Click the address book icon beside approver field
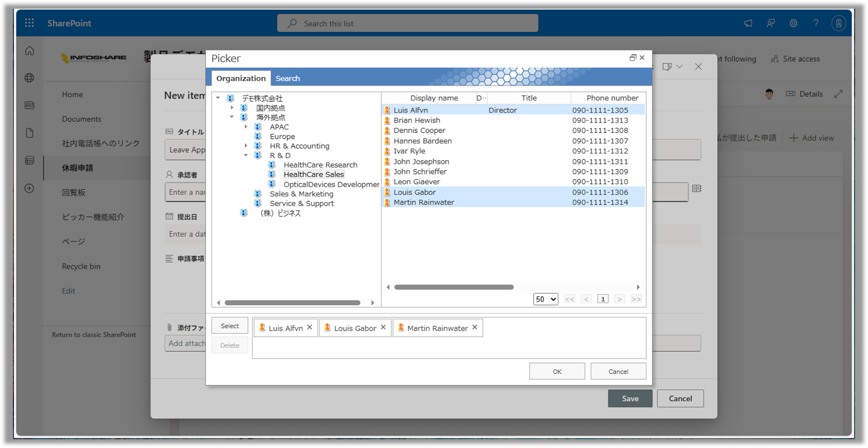The height and width of the screenshot is (448, 868). click(697, 188)
